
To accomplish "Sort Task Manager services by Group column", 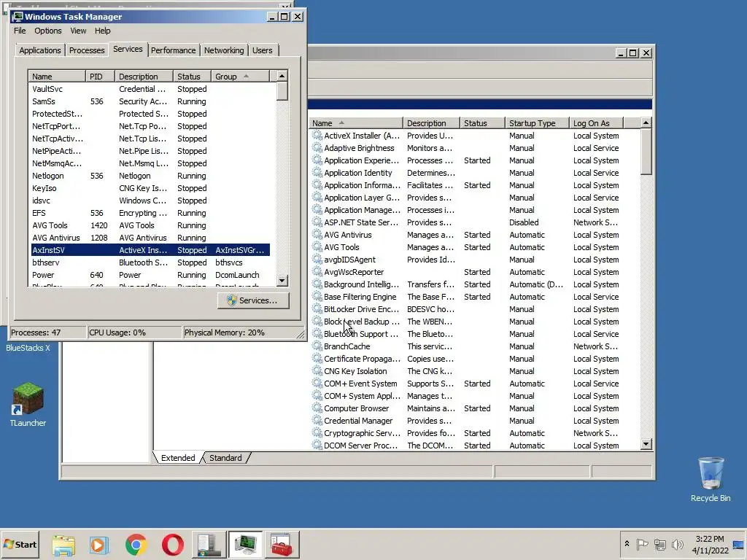I will pos(240,76).
